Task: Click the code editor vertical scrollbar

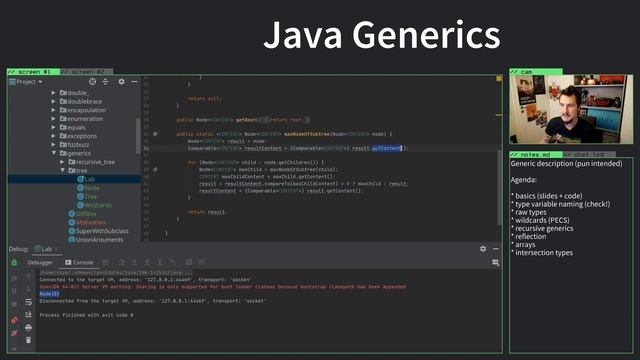Action: click(499, 188)
